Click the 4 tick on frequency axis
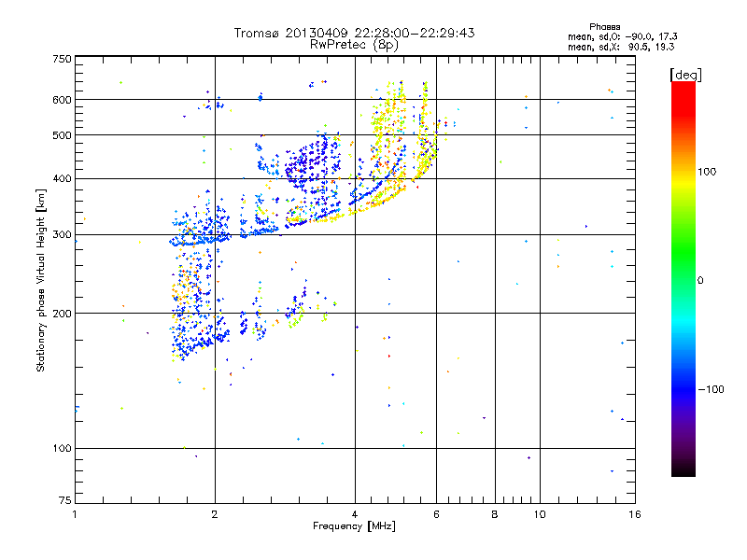 pos(355,514)
